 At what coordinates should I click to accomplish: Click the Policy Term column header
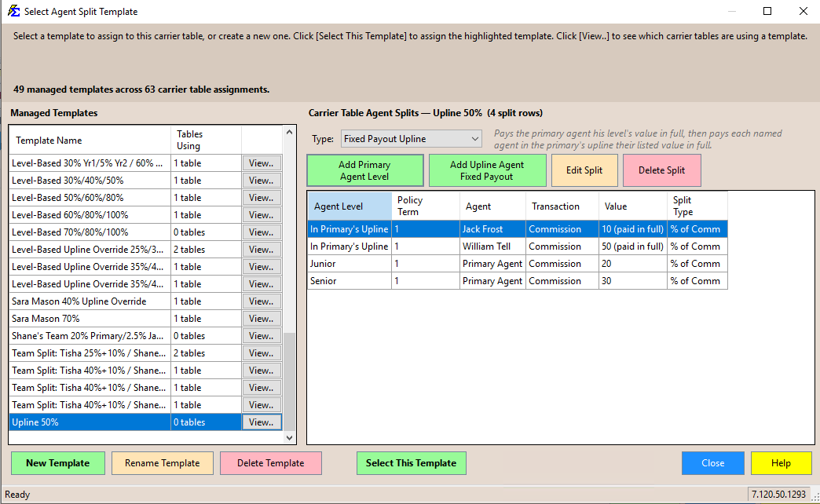coord(426,206)
